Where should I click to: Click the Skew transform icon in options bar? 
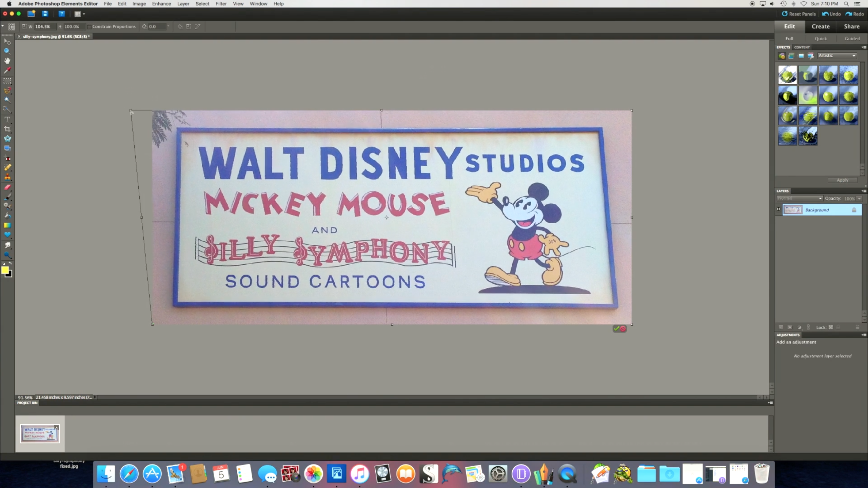197,26
